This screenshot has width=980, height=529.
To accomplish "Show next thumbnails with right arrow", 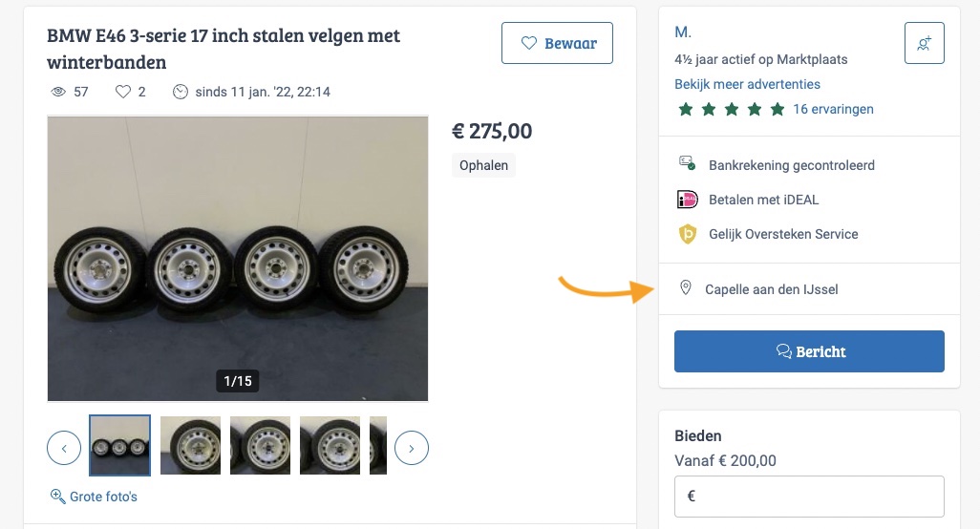I will click(x=412, y=447).
